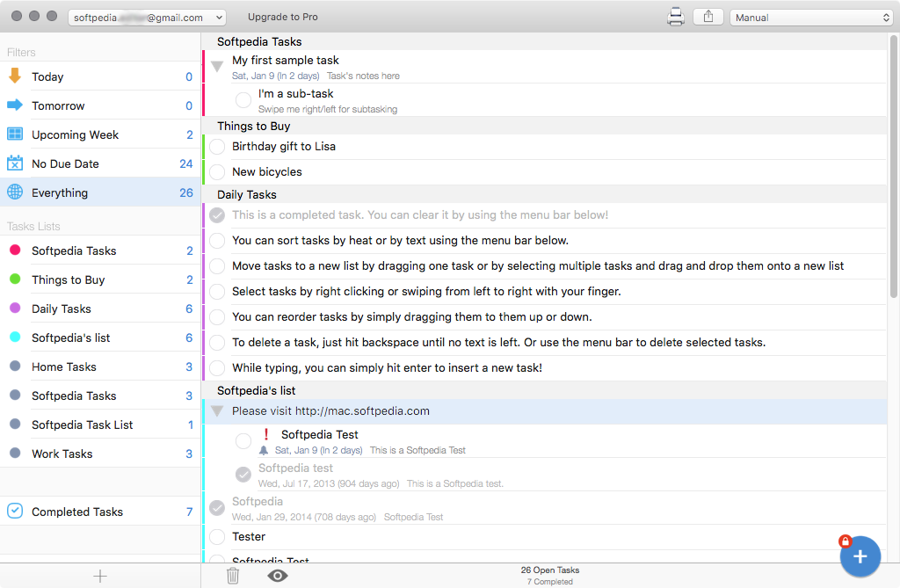This screenshot has height=588, width=900.
Task: Select the Upcoming Week calendar icon
Action: tap(15, 134)
